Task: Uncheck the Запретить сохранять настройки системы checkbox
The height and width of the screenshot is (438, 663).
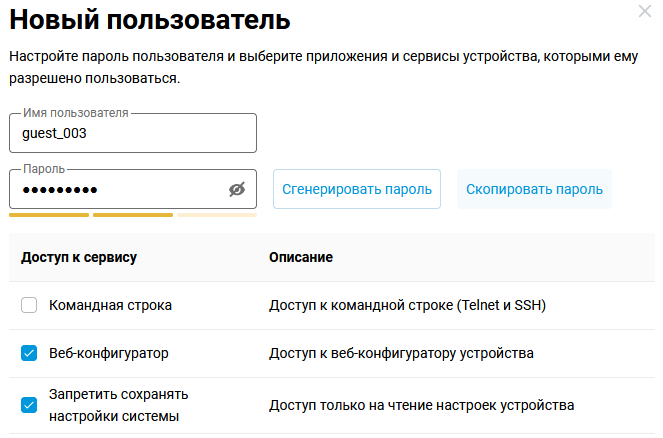Action: (29, 405)
